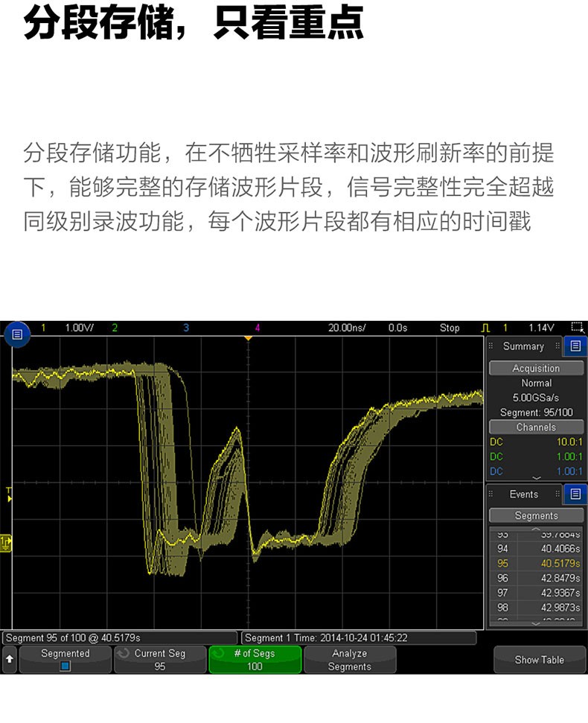Click the Normal acquisition mode text
588x723 pixels.
[x=536, y=383]
